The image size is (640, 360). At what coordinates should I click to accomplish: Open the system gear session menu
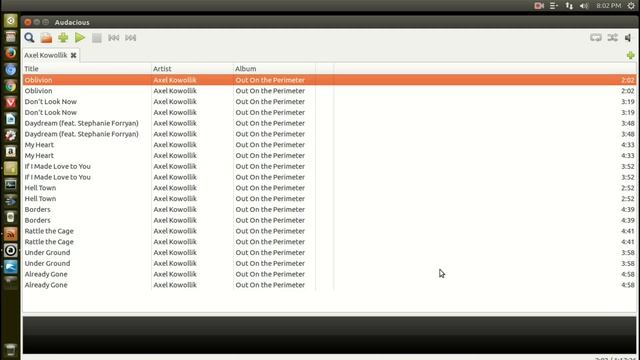point(631,6)
